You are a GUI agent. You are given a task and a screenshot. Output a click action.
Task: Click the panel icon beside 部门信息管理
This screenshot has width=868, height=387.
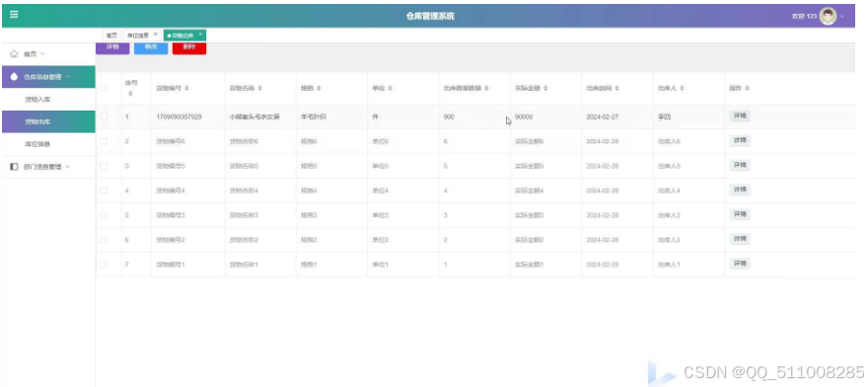point(15,166)
